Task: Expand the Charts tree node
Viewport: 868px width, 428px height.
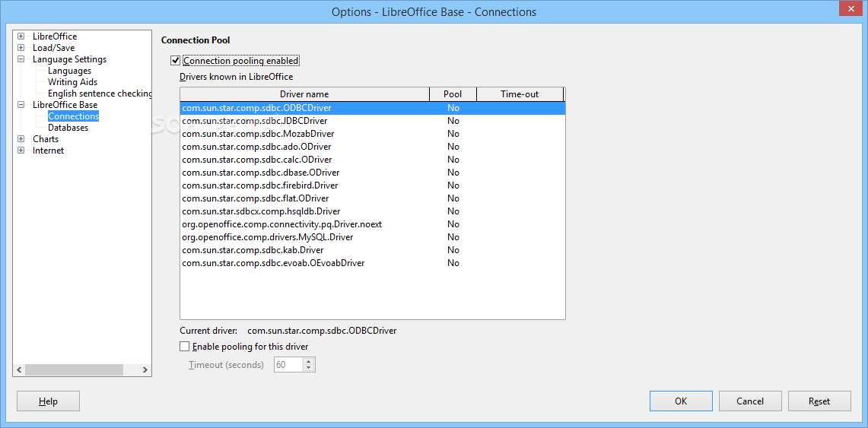Action: pyautogui.click(x=21, y=139)
